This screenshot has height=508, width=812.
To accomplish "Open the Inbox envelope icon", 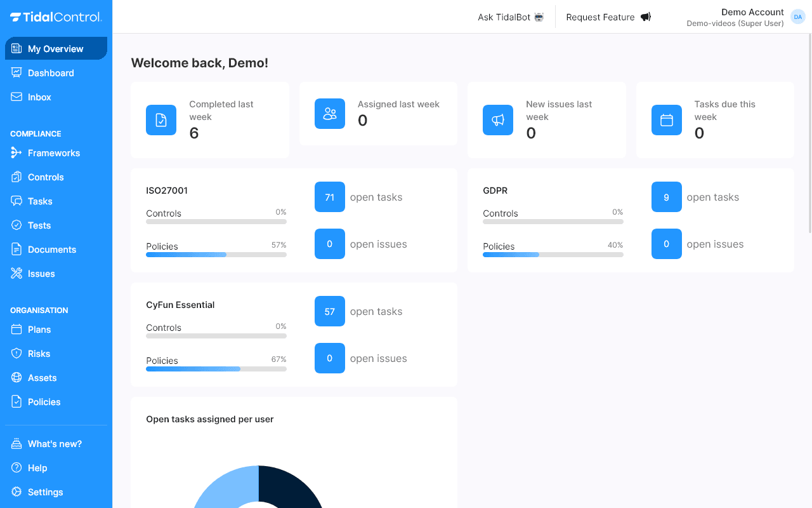I will pyautogui.click(x=15, y=97).
